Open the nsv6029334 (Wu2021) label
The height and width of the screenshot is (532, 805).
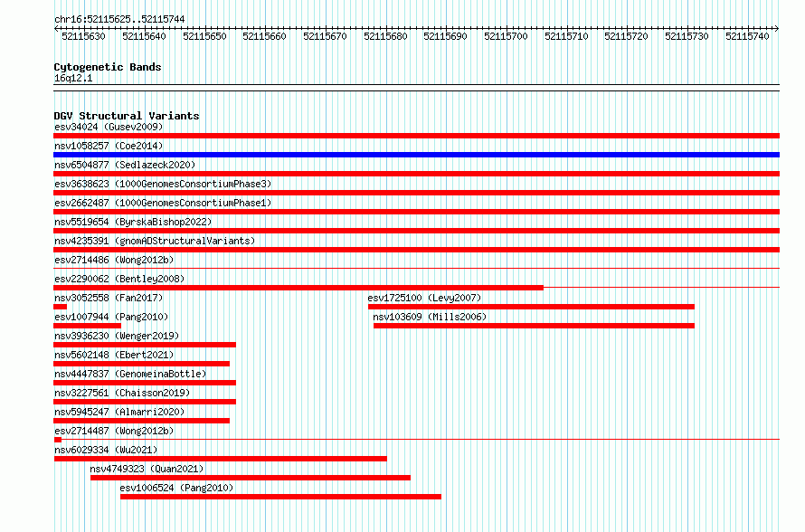click(x=106, y=450)
